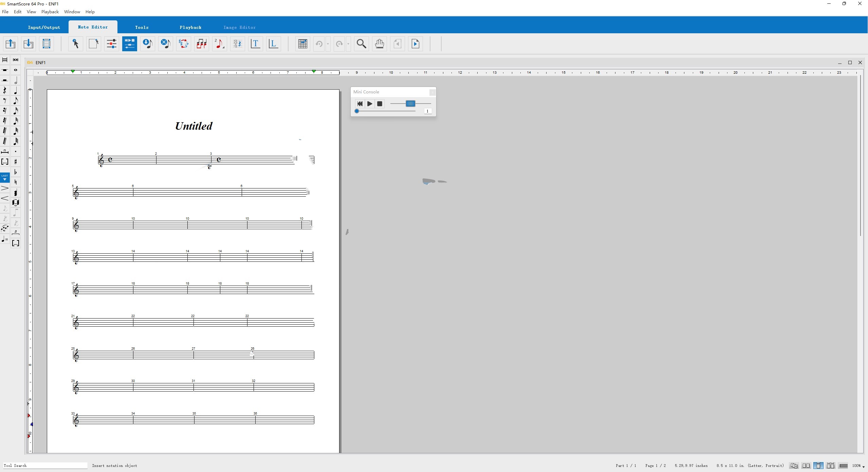Image resolution: width=868 pixels, height=472 pixels.
Task: Close the Mini Console panel
Action: coord(432,92)
